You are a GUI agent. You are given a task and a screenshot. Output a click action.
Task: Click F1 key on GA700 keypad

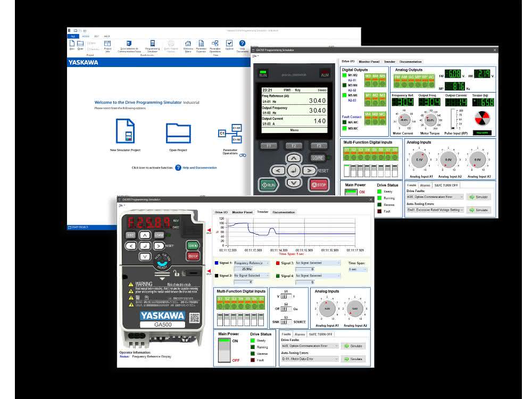(269, 146)
